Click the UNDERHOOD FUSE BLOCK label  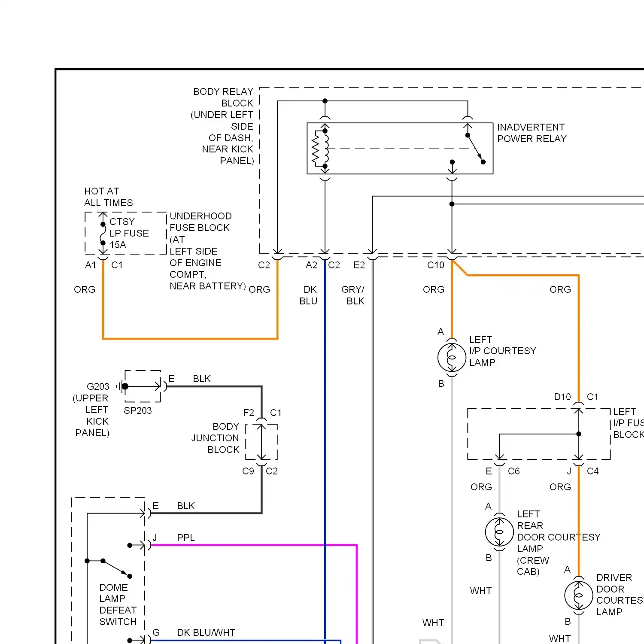(x=207, y=251)
